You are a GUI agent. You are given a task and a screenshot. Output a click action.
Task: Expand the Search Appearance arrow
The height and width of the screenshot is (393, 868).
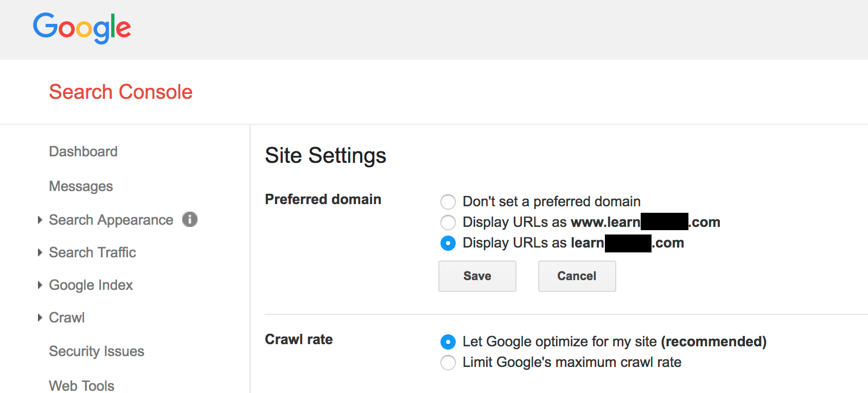click(x=40, y=220)
